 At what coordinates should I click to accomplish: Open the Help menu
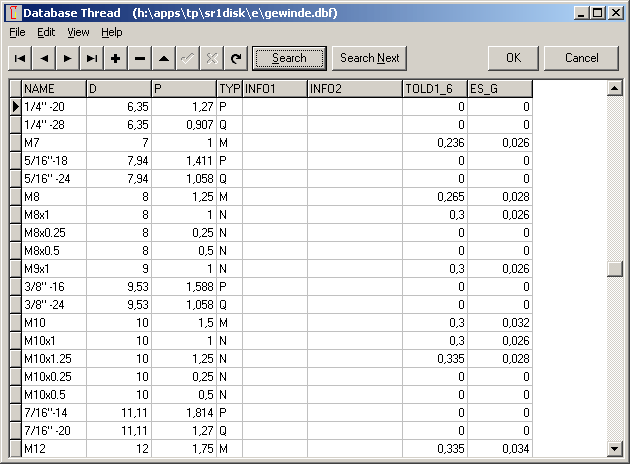coord(112,32)
